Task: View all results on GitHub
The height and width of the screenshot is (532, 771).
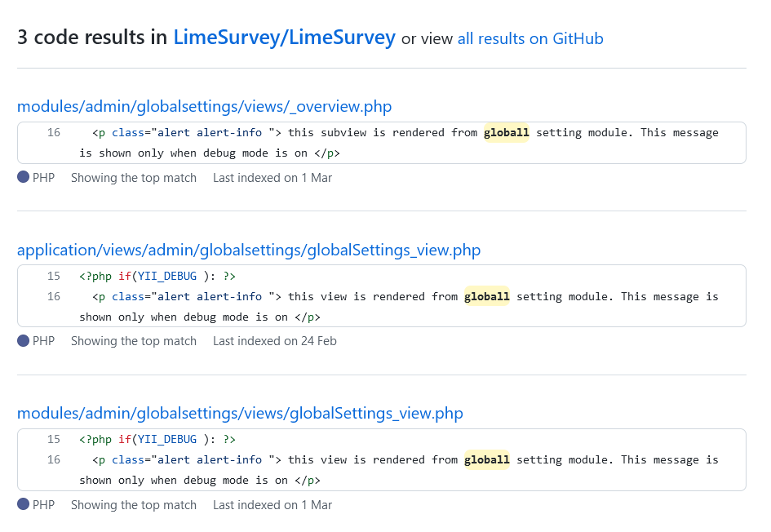Action: (x=530, y=38)
